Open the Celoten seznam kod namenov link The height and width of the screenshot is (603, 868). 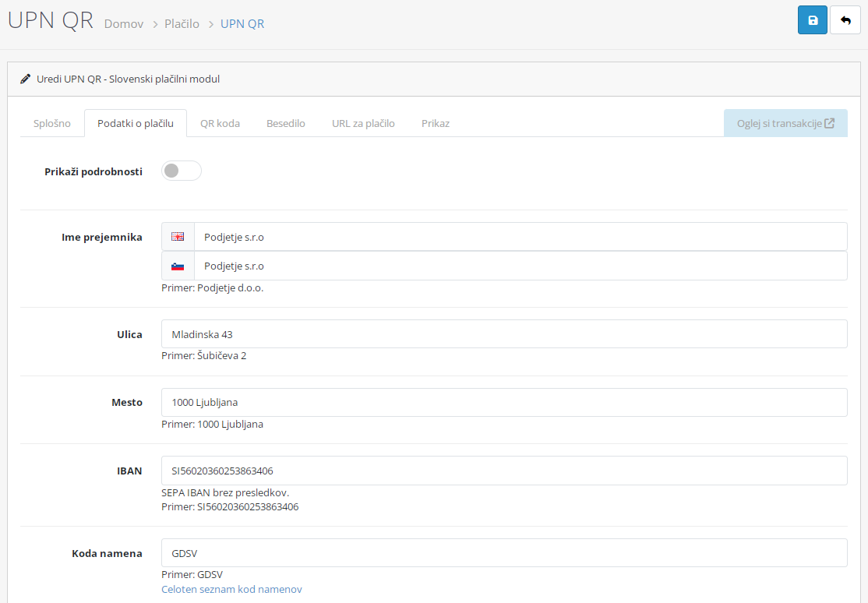[x=231, y=590]
